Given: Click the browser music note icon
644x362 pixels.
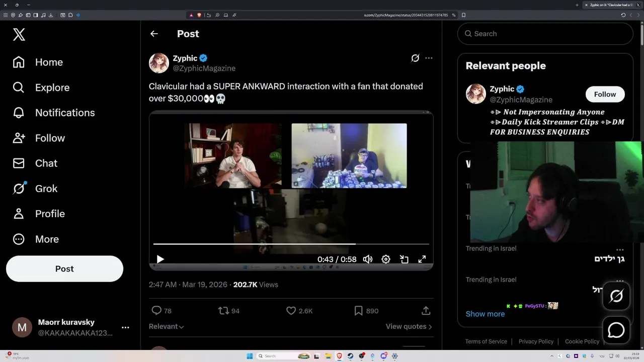Looking at the screenshot, I should pyautogui.click(x=43, y=15).
